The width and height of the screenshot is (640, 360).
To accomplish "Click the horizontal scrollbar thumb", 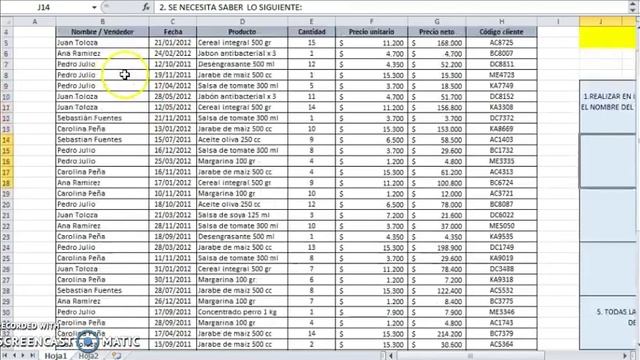I will coord(470,356).
